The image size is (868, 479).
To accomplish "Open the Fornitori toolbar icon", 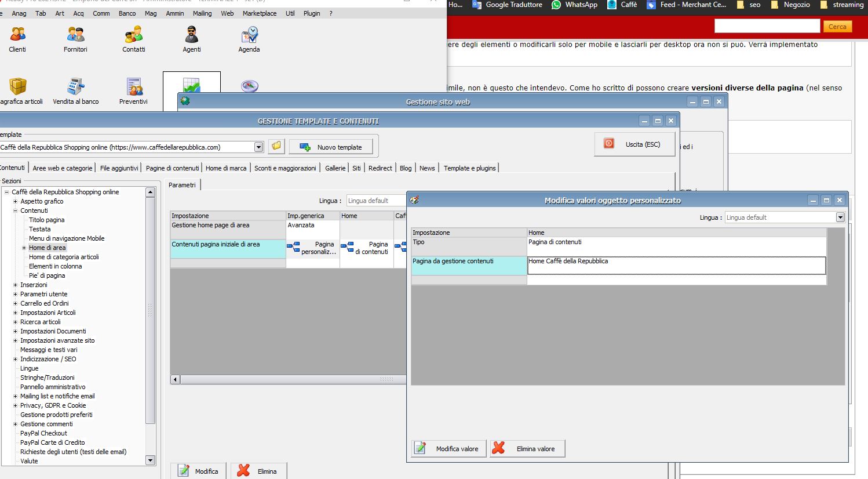I will (x=75, y=39).
